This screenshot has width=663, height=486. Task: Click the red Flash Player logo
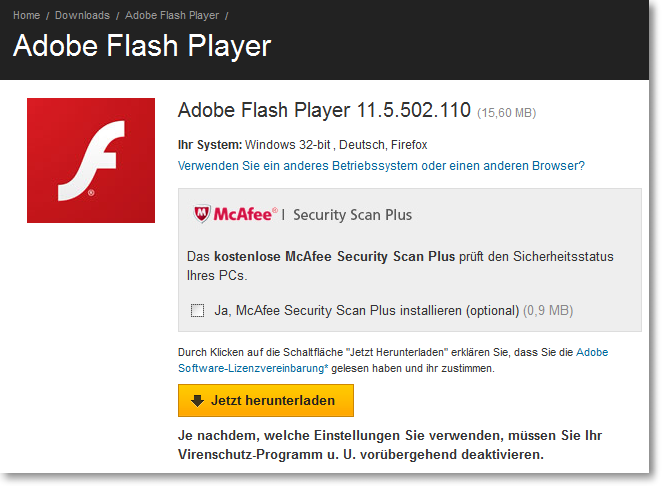pyautogui.click(x=91, y=160)
